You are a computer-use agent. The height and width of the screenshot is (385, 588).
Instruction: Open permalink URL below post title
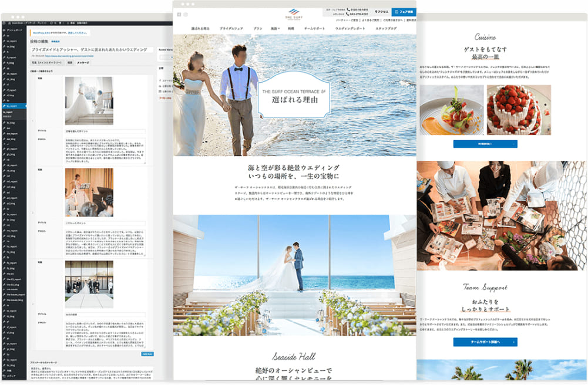[x=69, y=56]
